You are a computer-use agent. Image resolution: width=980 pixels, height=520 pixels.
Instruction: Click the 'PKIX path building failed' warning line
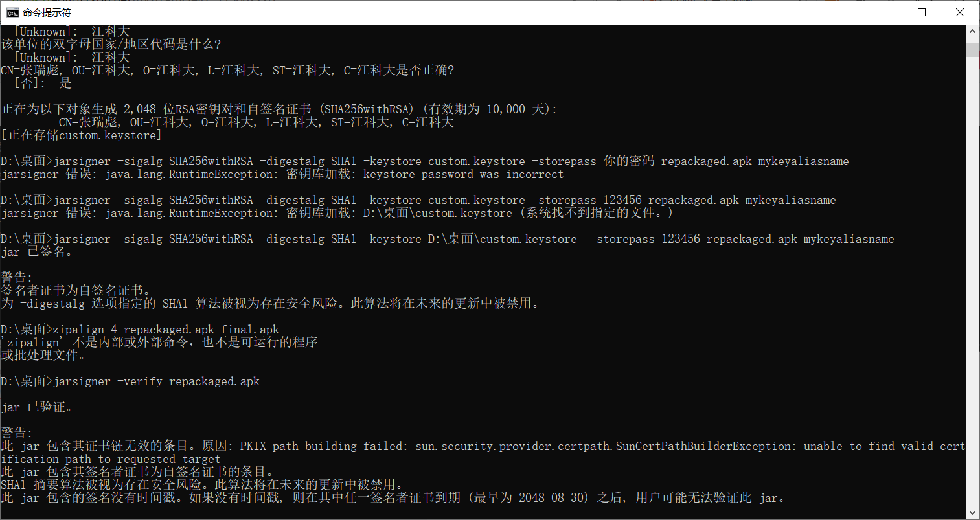pos(483,446)
